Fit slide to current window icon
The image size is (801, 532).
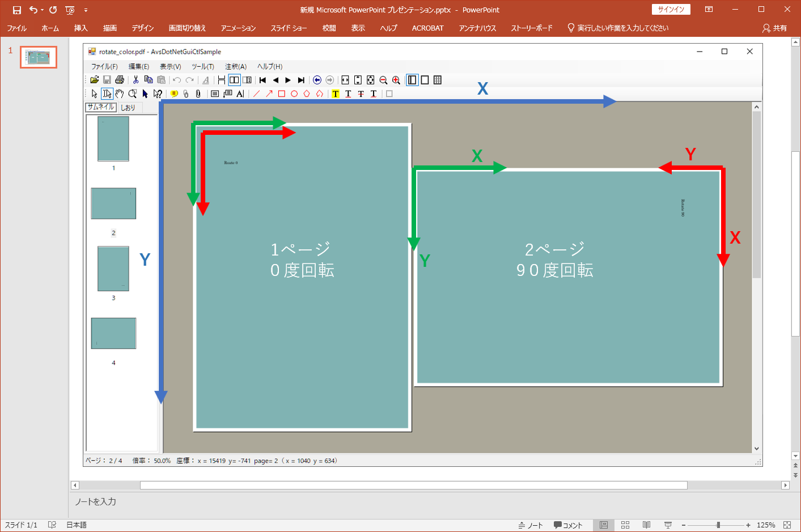787,525
